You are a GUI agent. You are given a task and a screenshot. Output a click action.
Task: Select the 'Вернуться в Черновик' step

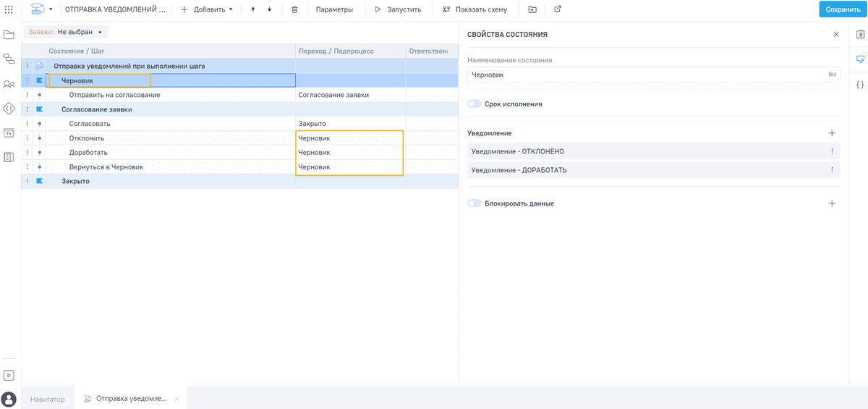[x=106, y=167]
